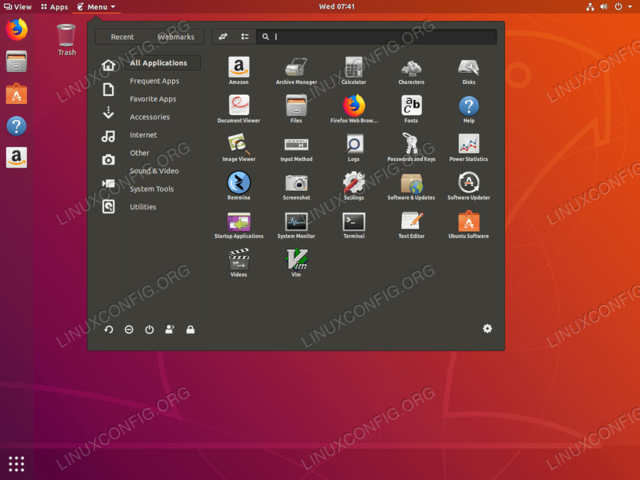Image resolution: width=640 pixels, height=480 pixels.
Task: Select the Other category
Action: [x=140, y=153]
